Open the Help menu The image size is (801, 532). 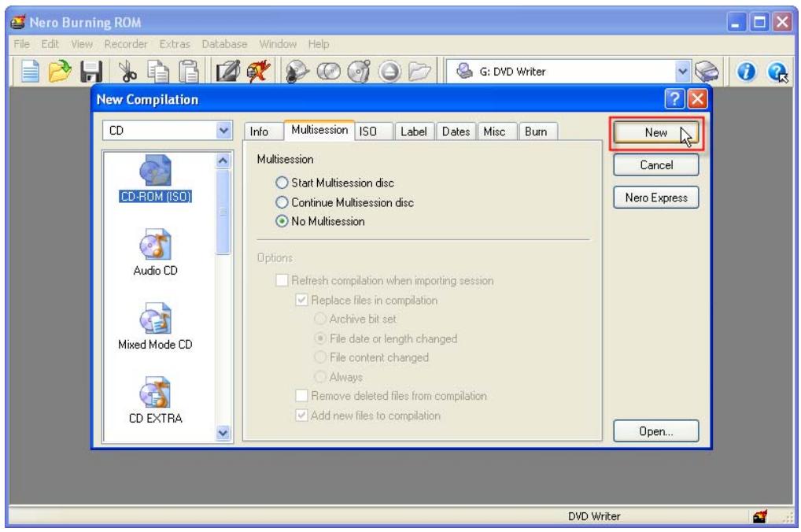[318, 44]
